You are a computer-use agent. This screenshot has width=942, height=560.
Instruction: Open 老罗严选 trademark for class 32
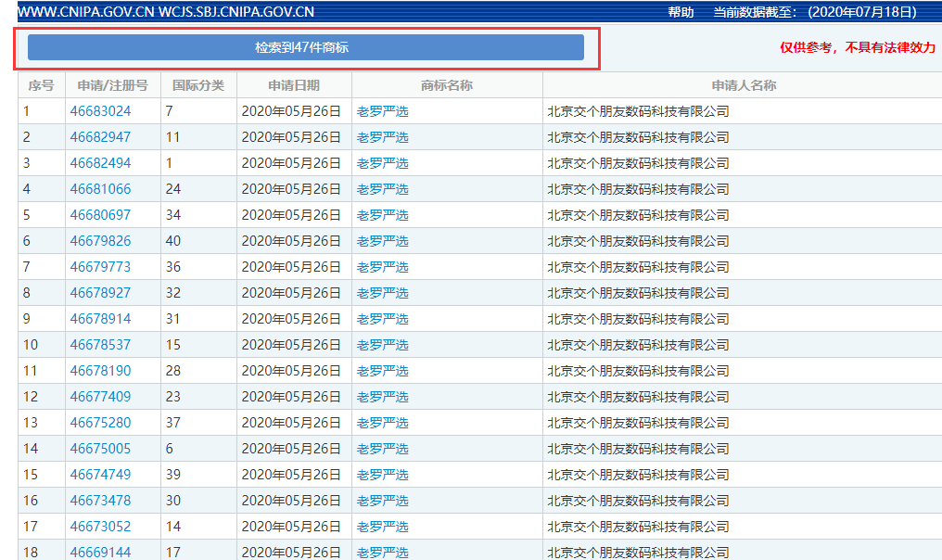(383, 293)
